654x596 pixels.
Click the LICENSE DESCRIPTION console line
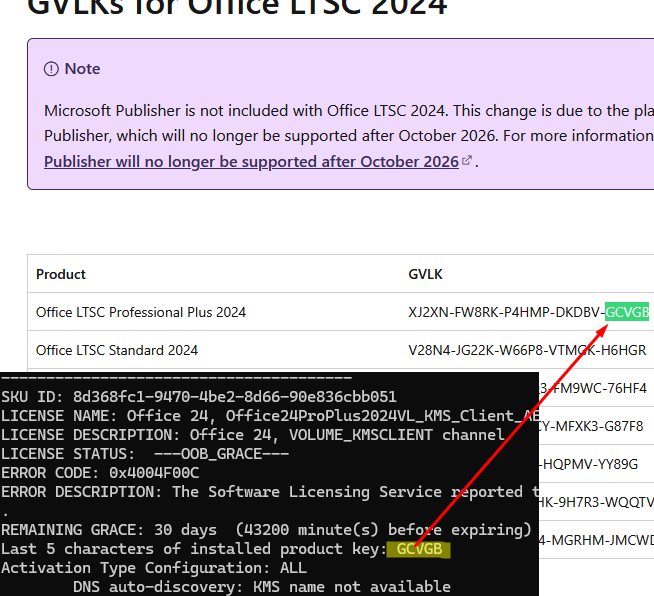tap(252, 435)
